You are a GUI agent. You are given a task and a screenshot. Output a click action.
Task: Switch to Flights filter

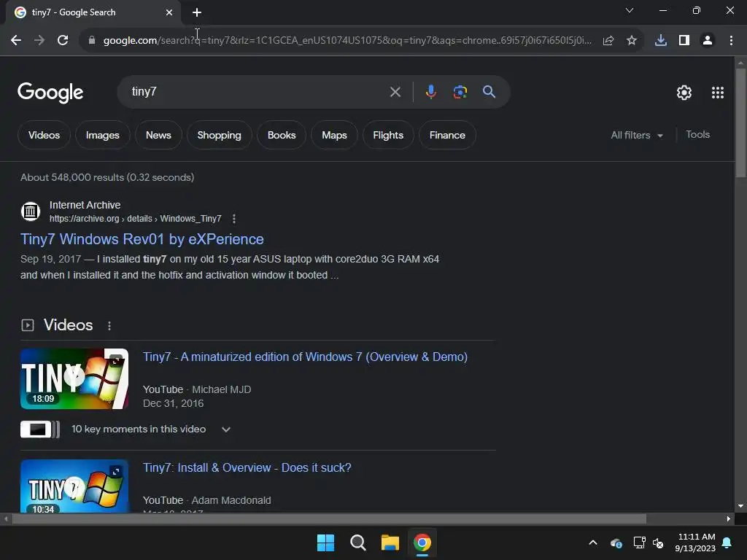click(388, 135)
